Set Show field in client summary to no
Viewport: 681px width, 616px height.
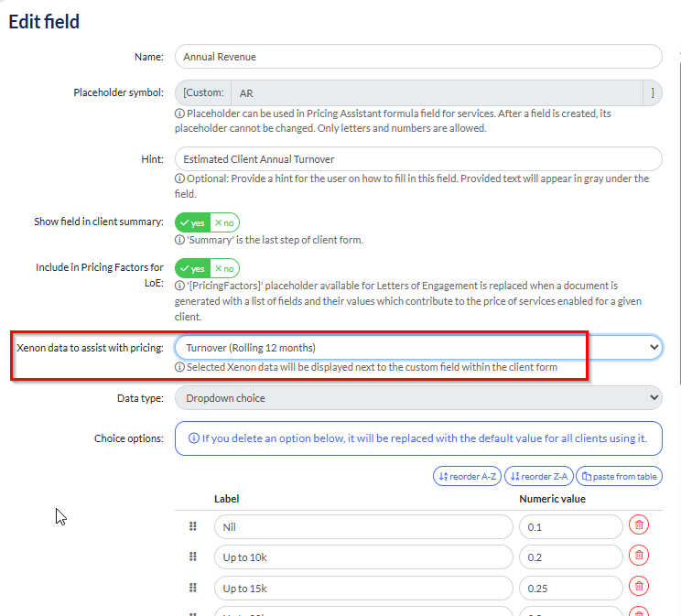224,223
